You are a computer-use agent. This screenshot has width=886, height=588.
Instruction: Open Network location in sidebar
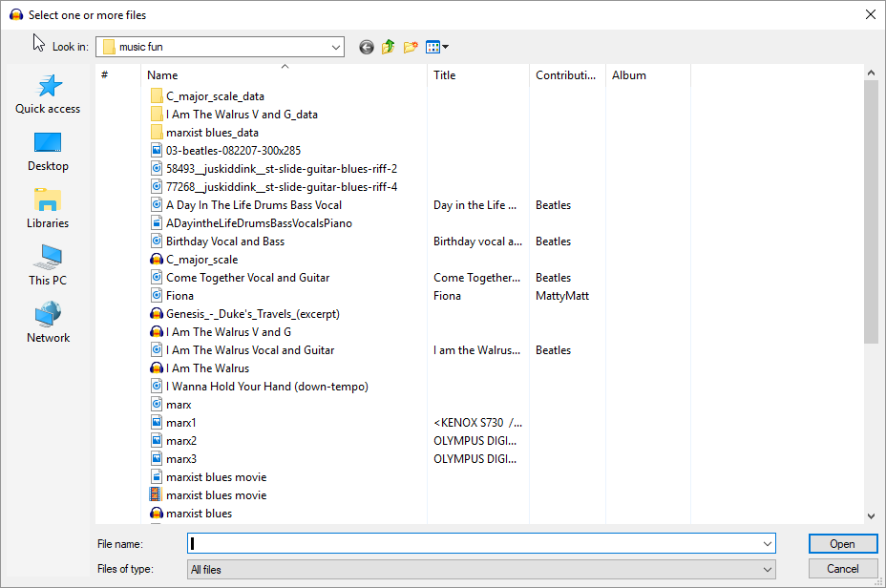point(48,323)
